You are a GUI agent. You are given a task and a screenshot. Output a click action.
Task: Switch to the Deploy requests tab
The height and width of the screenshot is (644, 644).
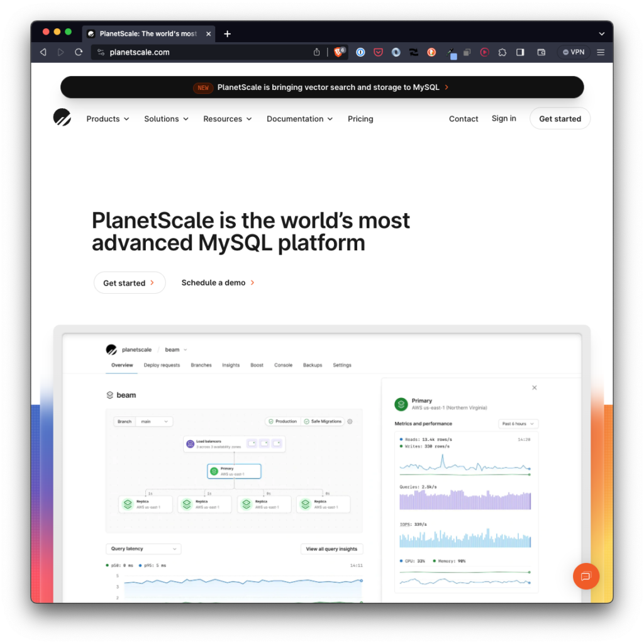162,365
